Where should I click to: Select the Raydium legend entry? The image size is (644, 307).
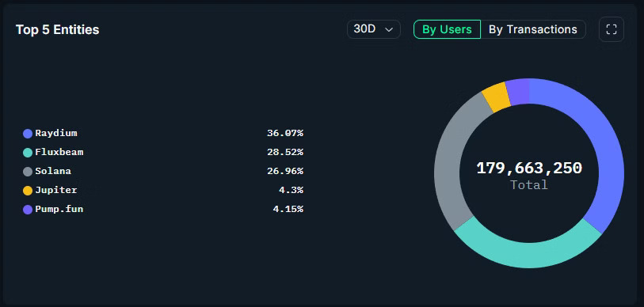click(x=163, y=134)
